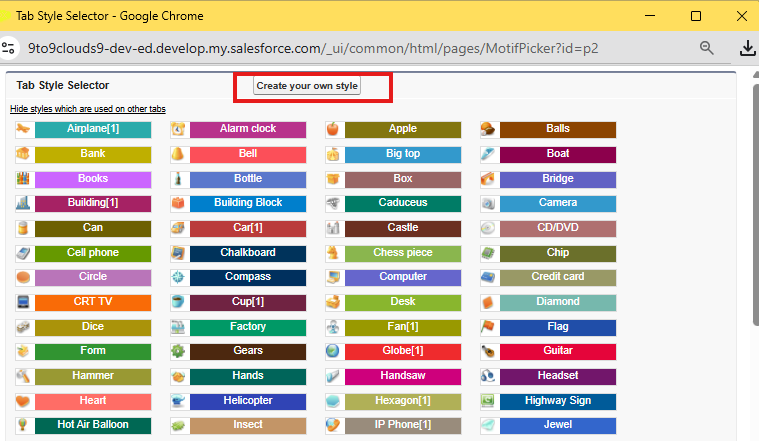
Task: Select the Gears icon
Action: (x=178, y=351)
